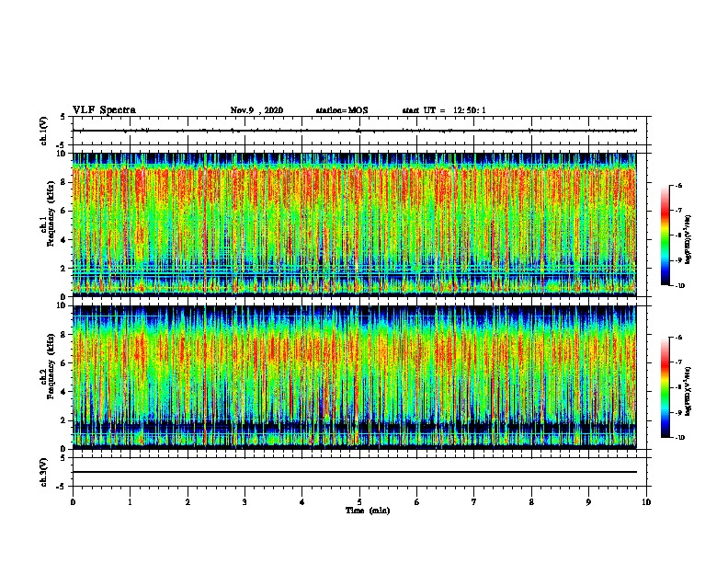Select the "start UT = 12:50: 1" text
This screenshot has height=563, width=728.
coord(444,110)
